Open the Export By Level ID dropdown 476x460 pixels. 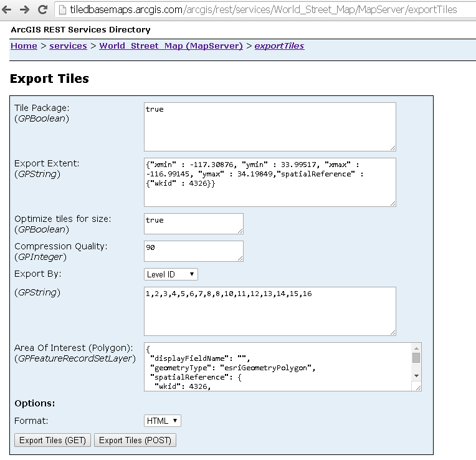tap(171, 274)
